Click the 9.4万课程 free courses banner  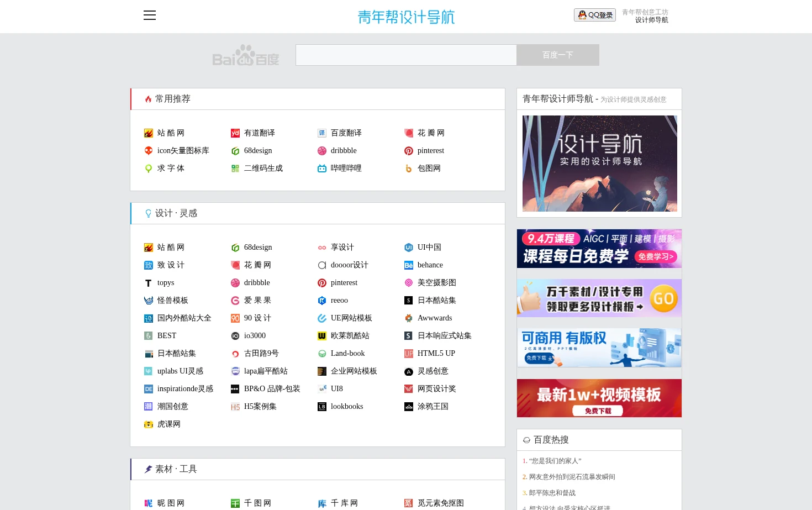click(x=599, y=249)
